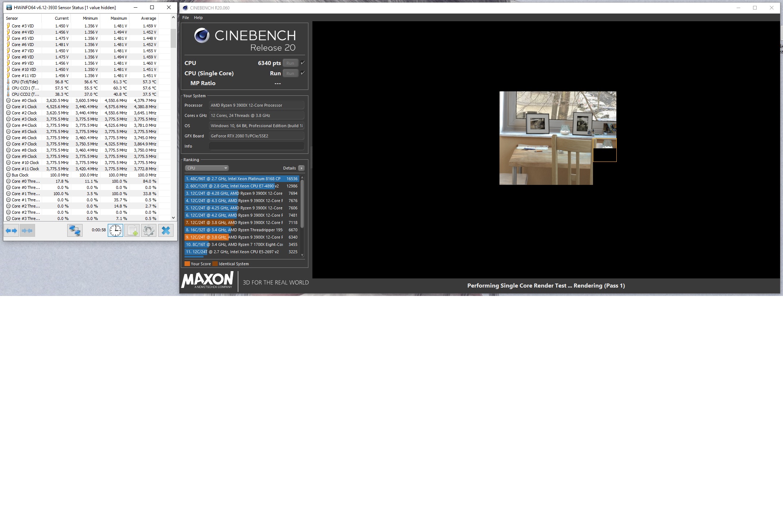Click HWiNFO expand columns arrows icon
783x532 pixels.
pos(11,231)
